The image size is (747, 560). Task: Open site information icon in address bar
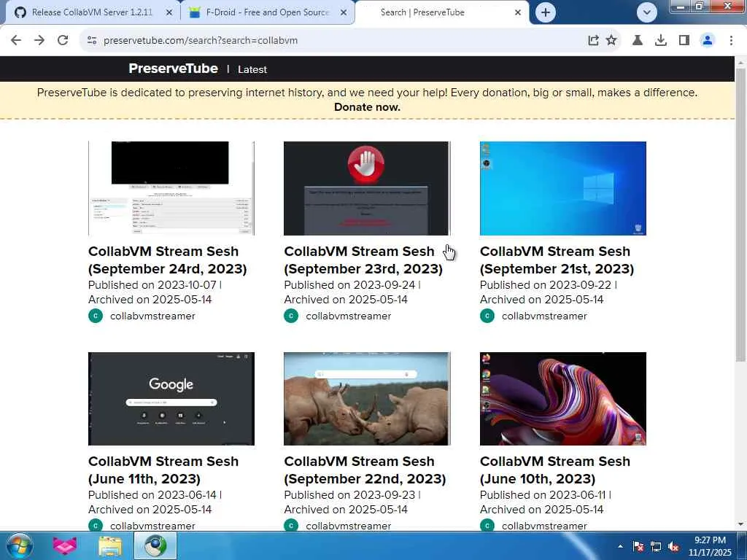92,41
